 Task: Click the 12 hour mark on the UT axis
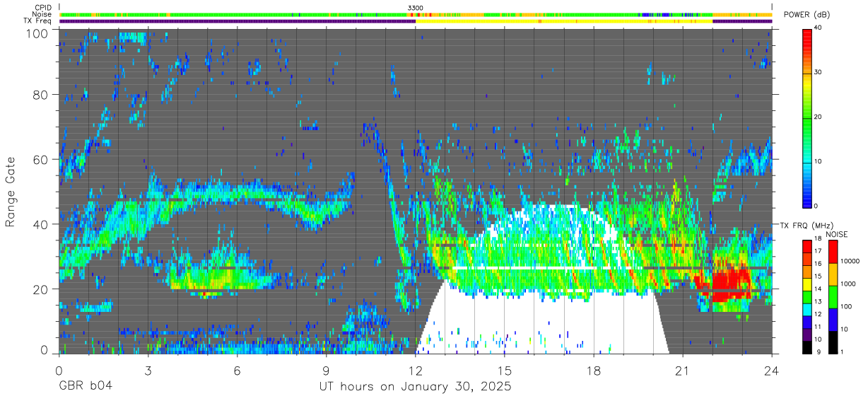(x=416, y=370)
